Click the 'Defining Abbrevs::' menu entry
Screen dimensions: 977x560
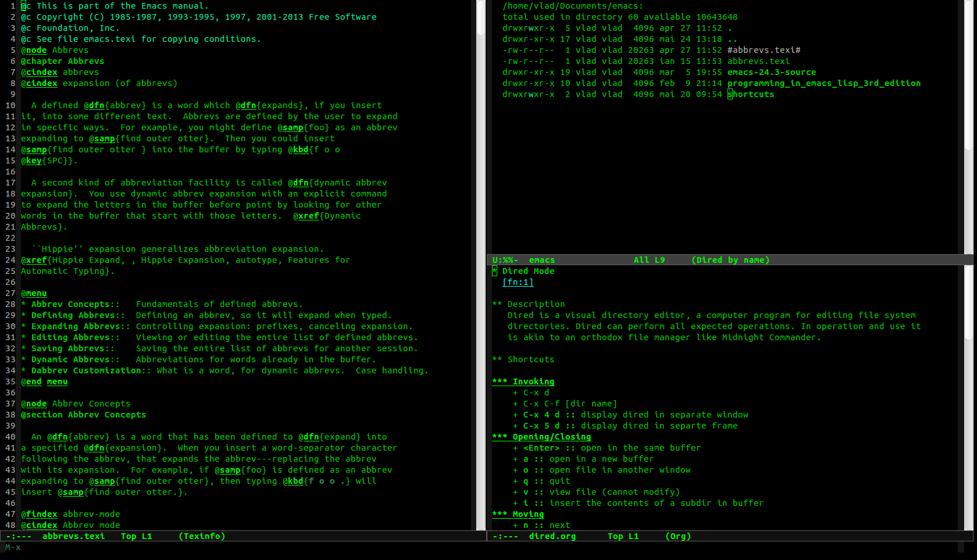coord(78,315)
